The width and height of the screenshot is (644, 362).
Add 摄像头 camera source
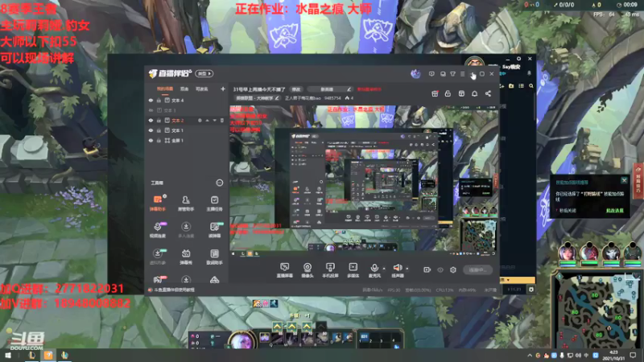308,270
